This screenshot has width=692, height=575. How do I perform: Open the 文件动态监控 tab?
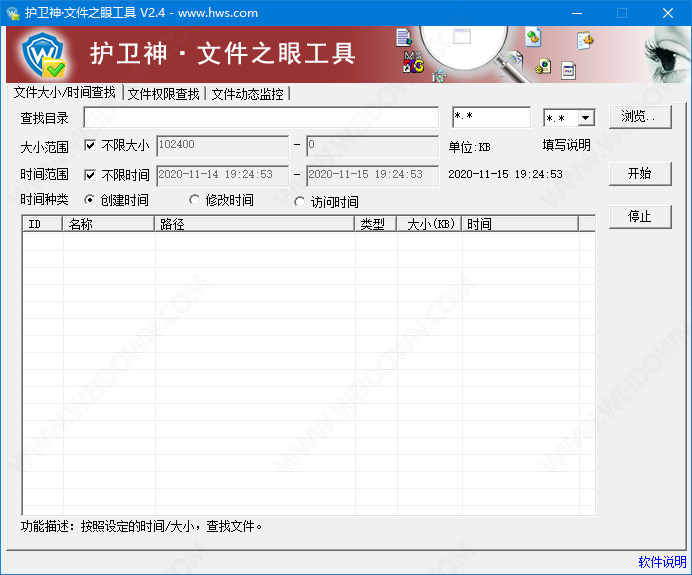click(x=247, y=94)
